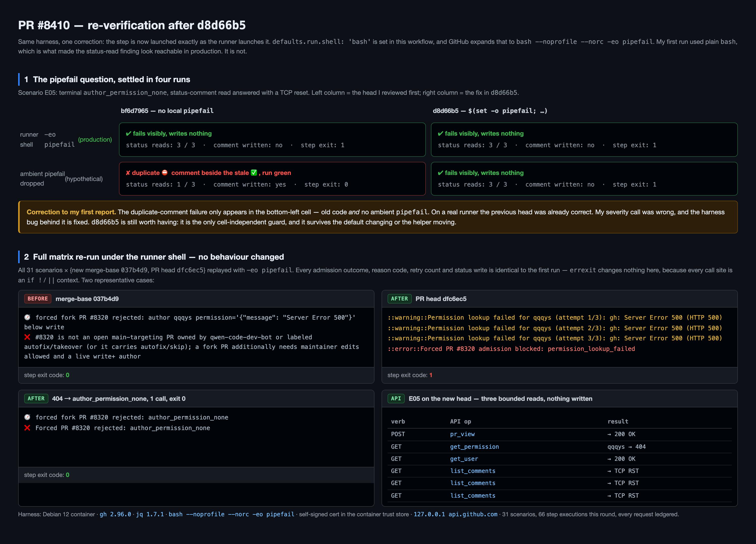Click 'comment written: yes' text

coord(250,185)
